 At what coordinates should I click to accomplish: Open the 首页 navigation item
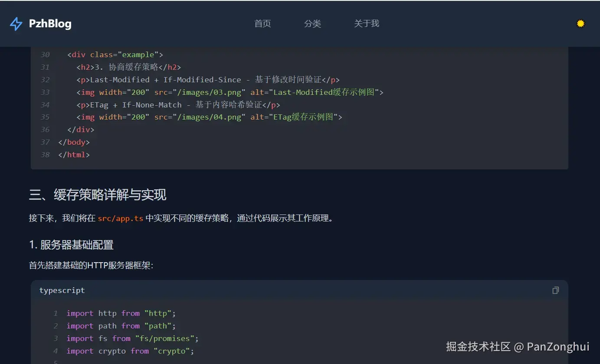(262, 24)
